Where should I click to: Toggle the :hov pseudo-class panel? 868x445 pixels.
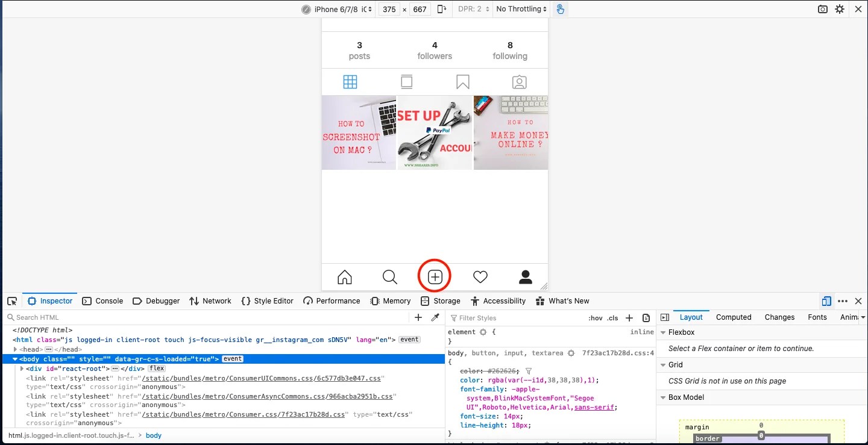(594, 317)
